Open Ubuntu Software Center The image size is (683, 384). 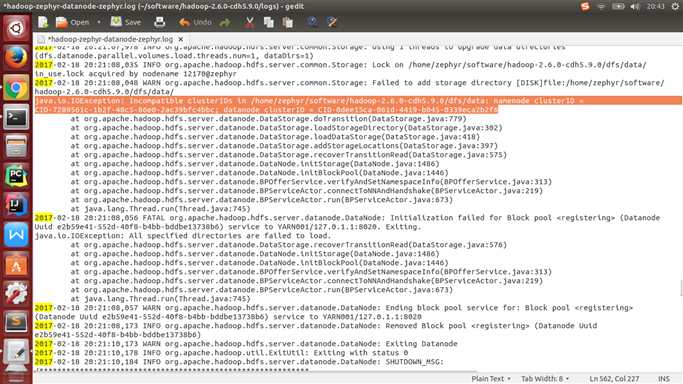click(x=16, y=265)
